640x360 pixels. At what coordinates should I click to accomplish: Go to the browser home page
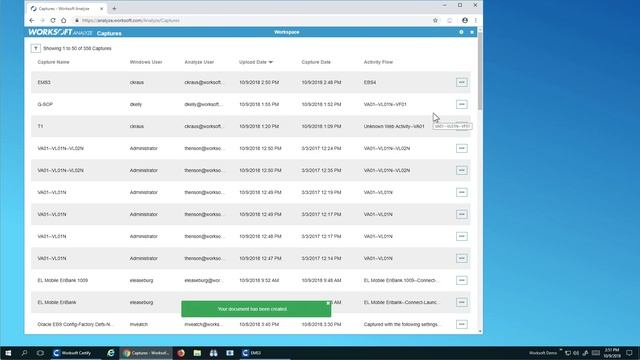point(64,20)
